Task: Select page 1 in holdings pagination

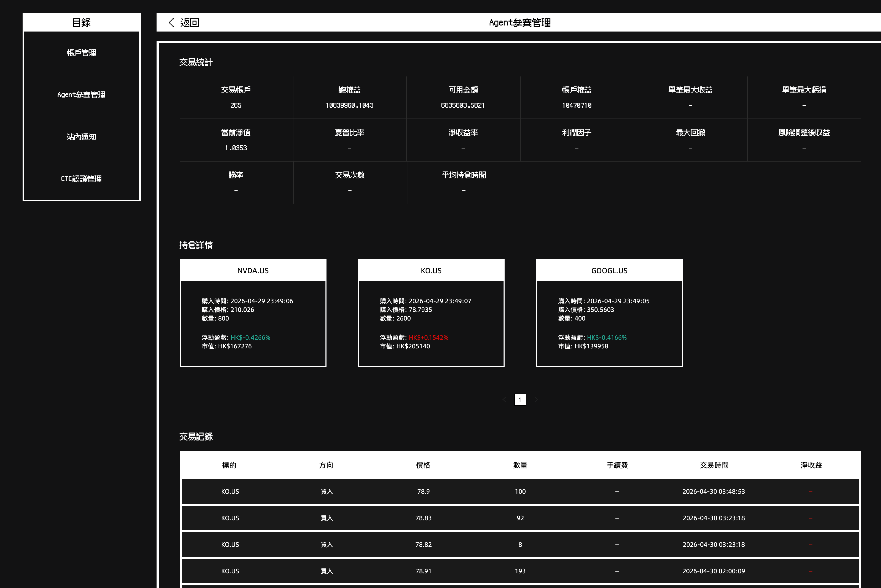Action: point(520,400)
